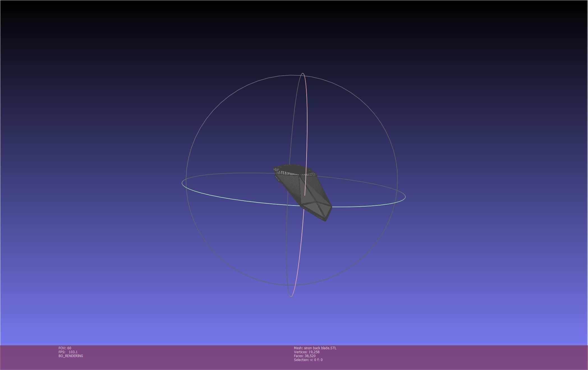This screenshot has width=588, height=370.
Task: Click the 'Vertices: 19,258' info line
Action: (307, 352)
